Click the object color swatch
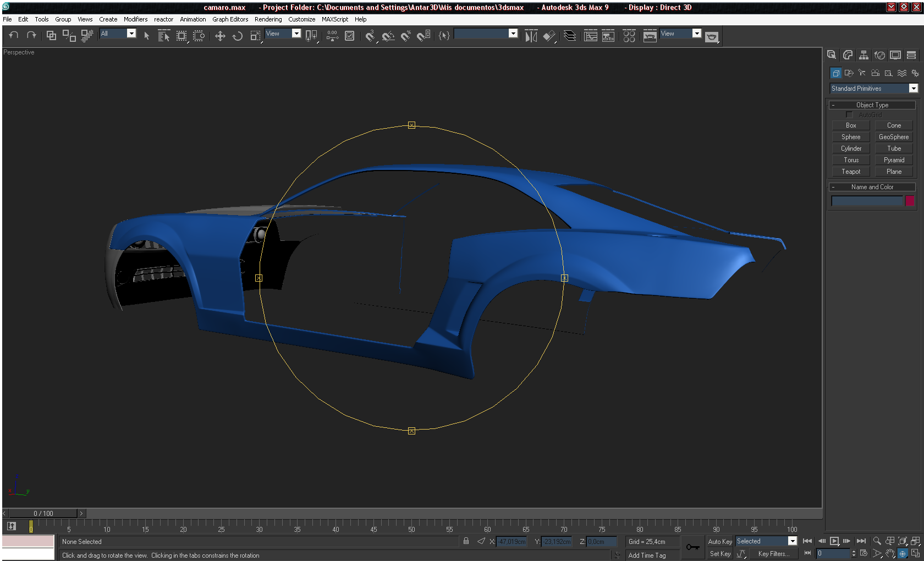 (910, 201)
